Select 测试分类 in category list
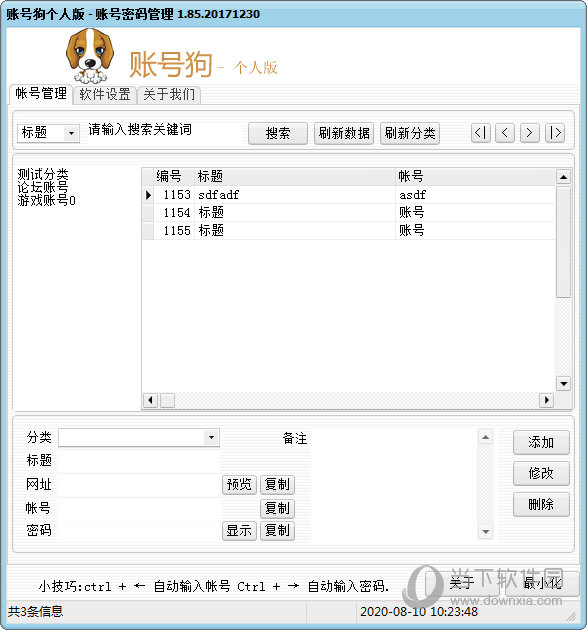The width and height of the screenshot is (587, 630). (x=43, y=174)
